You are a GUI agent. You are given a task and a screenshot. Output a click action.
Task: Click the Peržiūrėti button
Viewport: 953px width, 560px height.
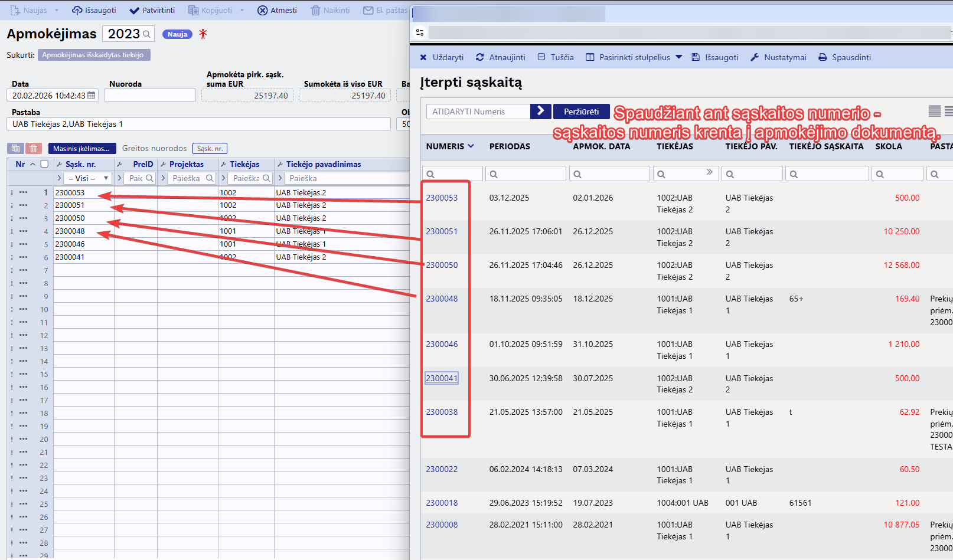(x=581, y=112)
